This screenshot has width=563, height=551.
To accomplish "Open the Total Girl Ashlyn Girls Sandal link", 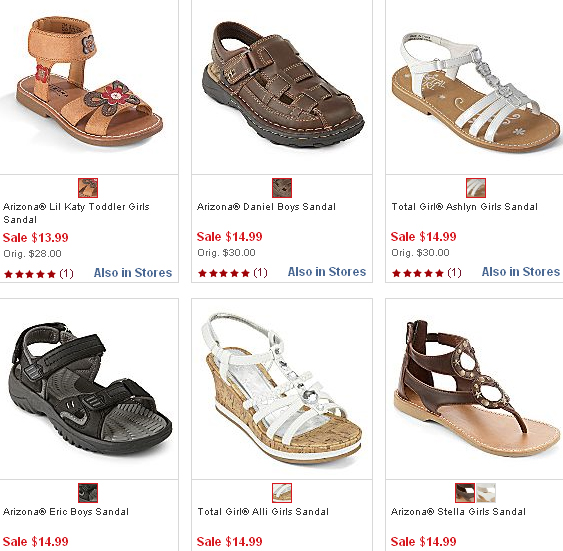I will tap(465, 207).
